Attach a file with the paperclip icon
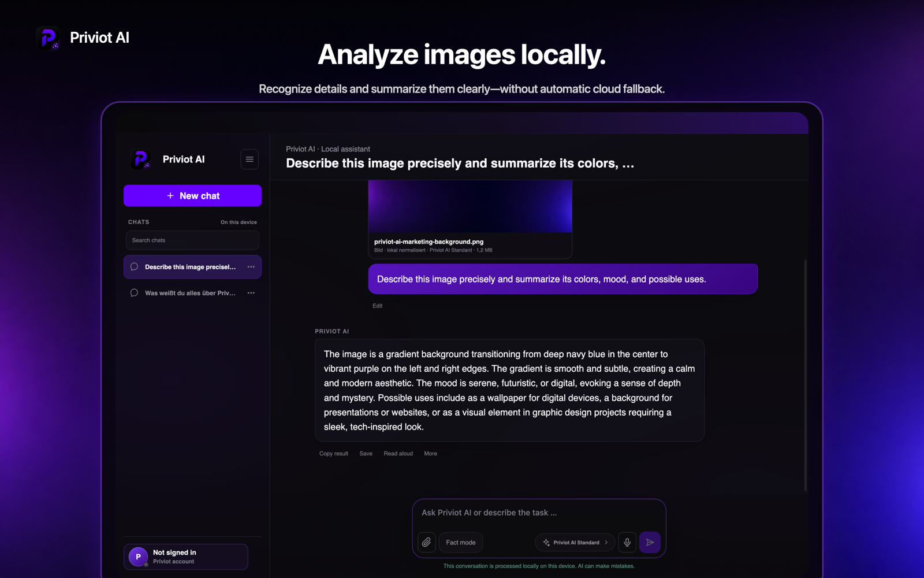 [426, 542]
